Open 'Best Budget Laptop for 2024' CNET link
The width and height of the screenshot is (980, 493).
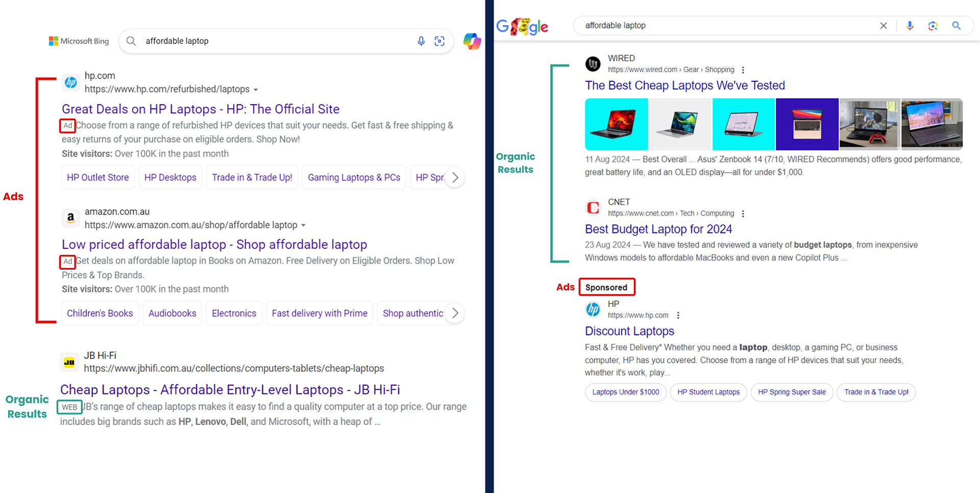click(x=658, y=229)
